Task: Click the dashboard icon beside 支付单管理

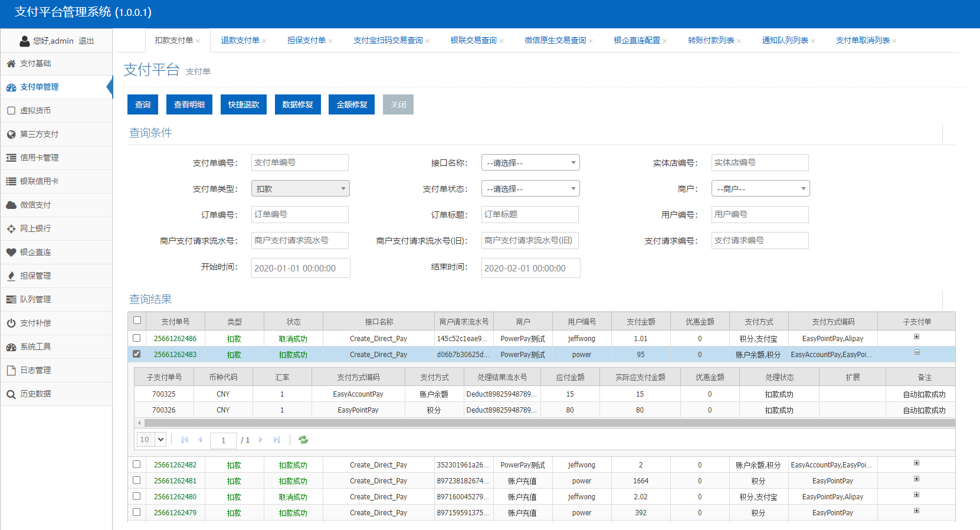Action: click(x=11, y=87)
